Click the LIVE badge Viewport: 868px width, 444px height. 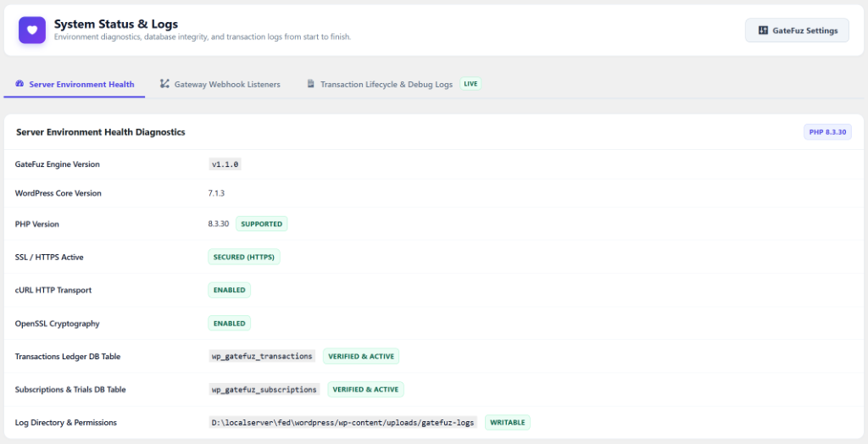(x=470, y=84)
